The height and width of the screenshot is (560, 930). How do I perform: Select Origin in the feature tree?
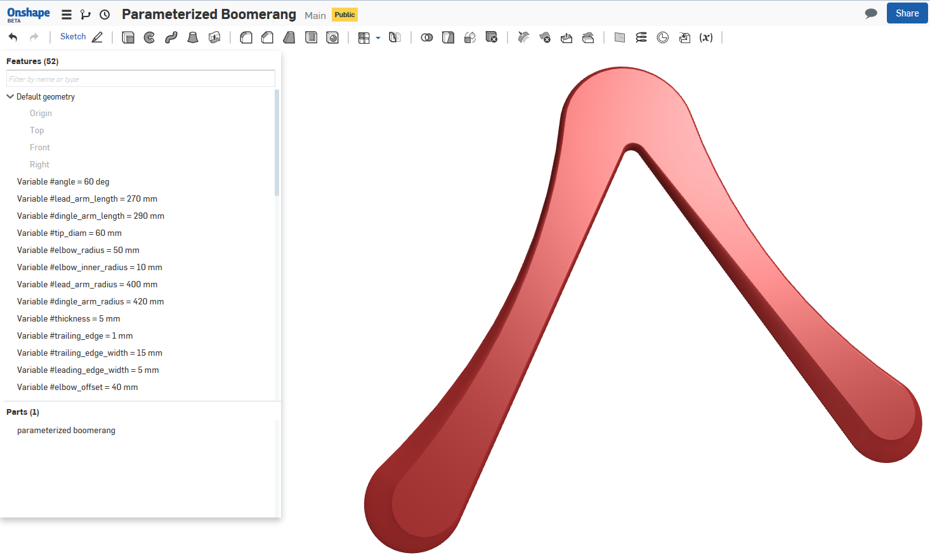(x=41, y=113)
